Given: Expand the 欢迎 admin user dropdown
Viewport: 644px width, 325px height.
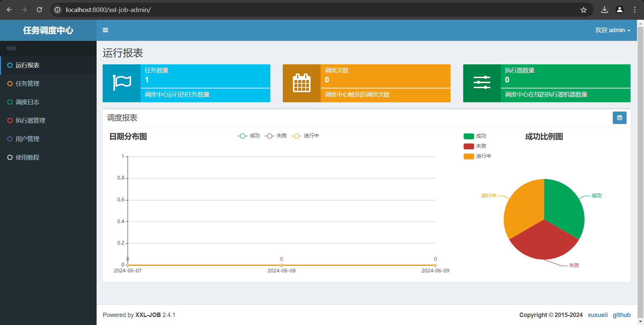Looking at the screenshot, I should (612, 30).
